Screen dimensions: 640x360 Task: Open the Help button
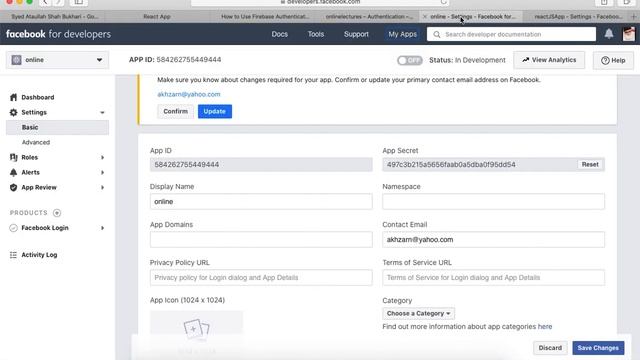click(x=613, y=60)
